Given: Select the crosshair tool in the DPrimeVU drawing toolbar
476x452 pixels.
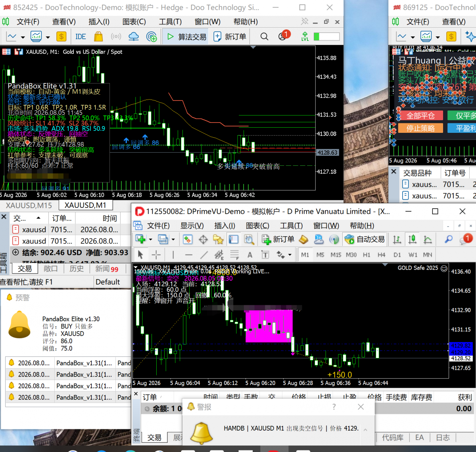Looking at the screenshot, I should [156, 255].
